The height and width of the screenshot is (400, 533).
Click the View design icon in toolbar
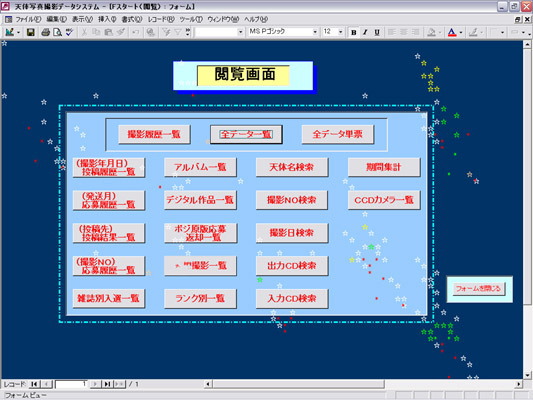click(x=10, y=32)
